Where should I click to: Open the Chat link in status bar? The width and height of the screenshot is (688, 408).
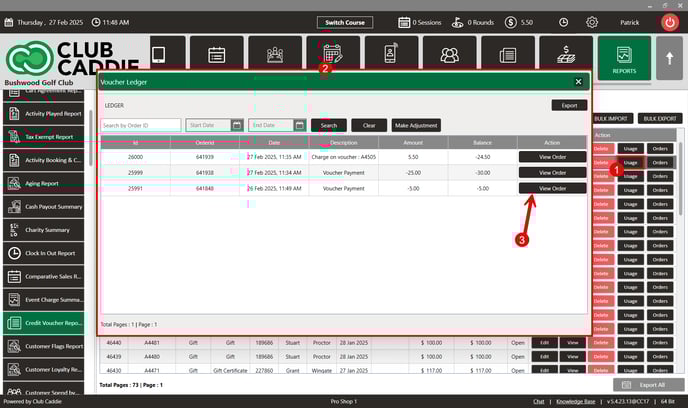(539, 401)
